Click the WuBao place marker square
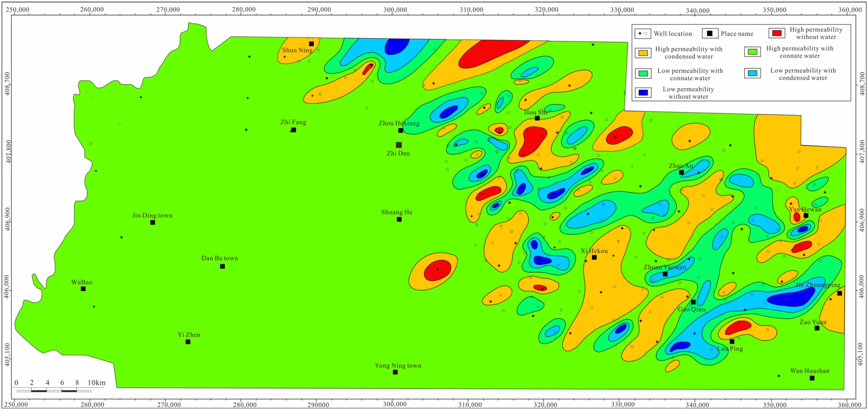 pos(83,289)
